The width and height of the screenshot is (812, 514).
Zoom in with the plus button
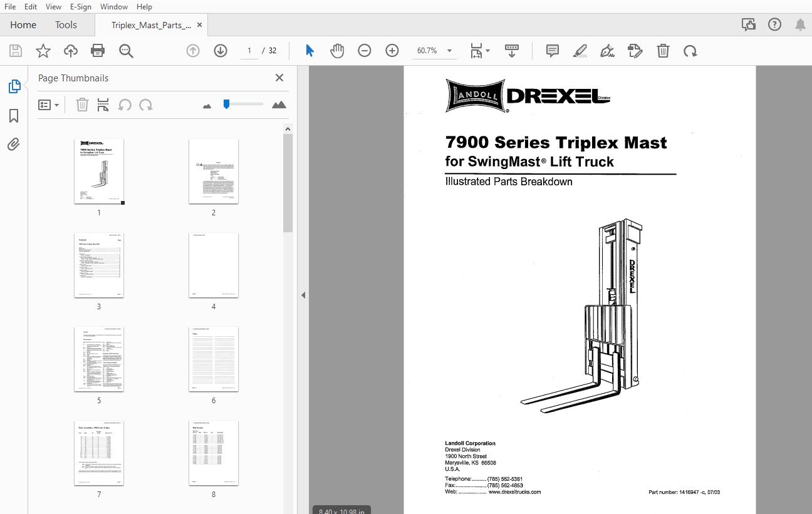(392, 51)
